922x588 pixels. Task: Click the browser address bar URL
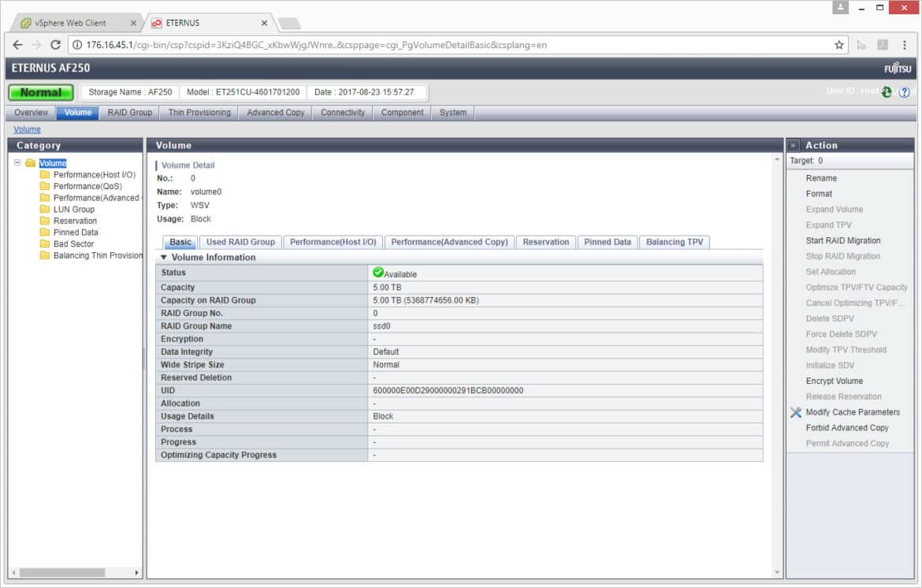[316, 45]
